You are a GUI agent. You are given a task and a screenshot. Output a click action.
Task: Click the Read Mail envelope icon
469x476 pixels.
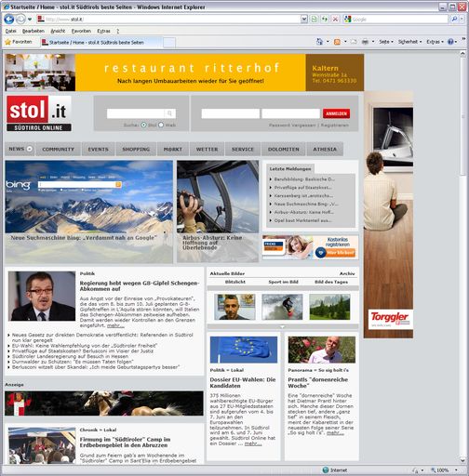click(354, 42)
